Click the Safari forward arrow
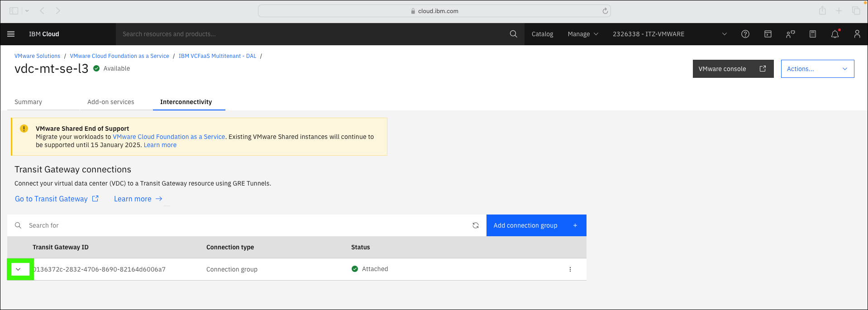The width and height of the screenshot is (868, 310). pyautogui.click(x=58, y=10)
